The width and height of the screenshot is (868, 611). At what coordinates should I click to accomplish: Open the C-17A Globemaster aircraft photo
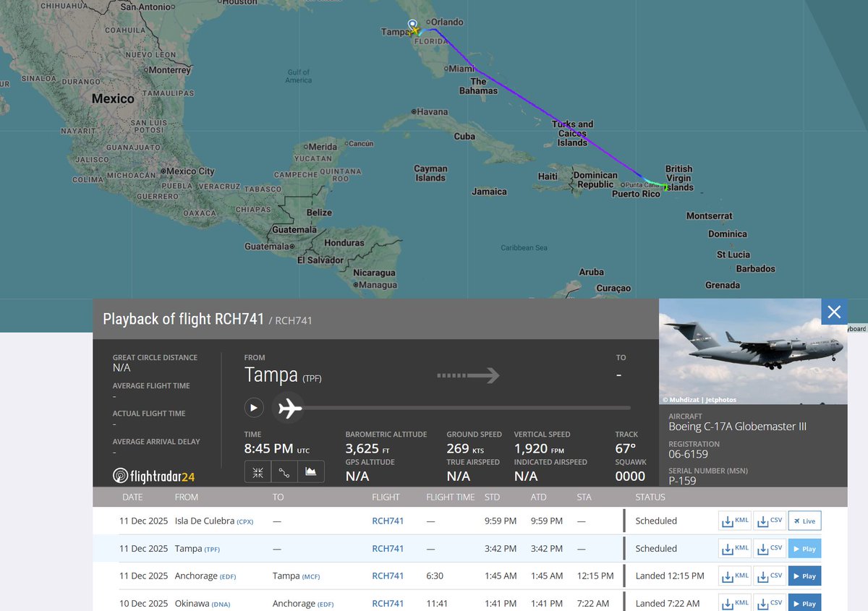click(753, 351)
